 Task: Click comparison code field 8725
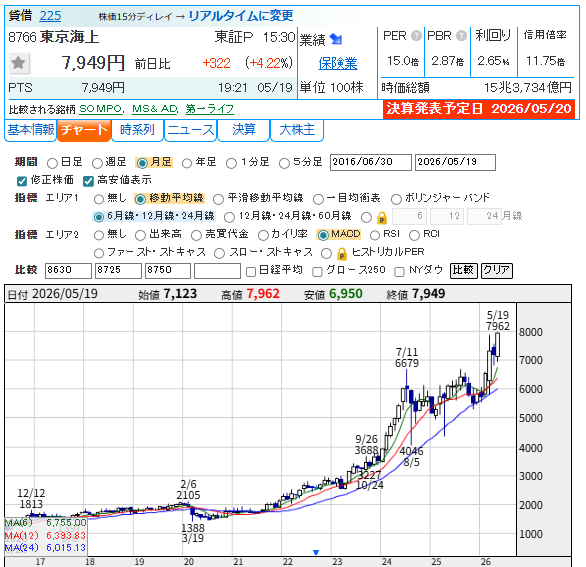[118, 271]
